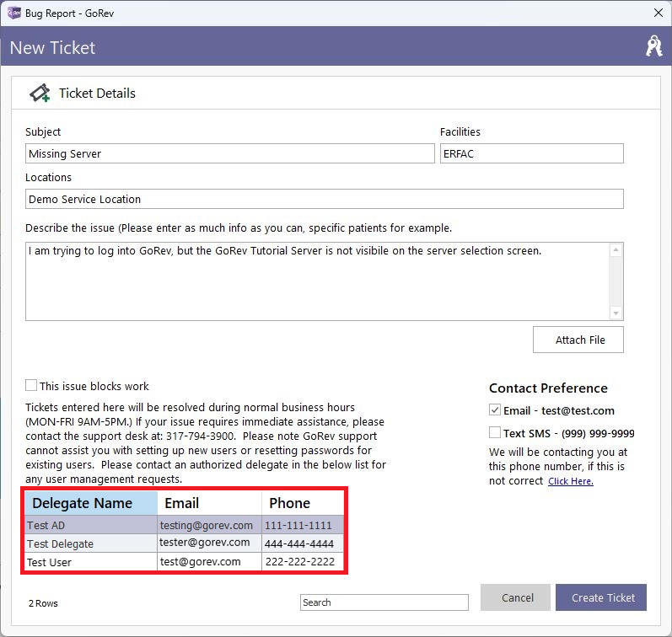Close the Bug Report window
This screenshot has height=637, width=672.
pos(659,13)
